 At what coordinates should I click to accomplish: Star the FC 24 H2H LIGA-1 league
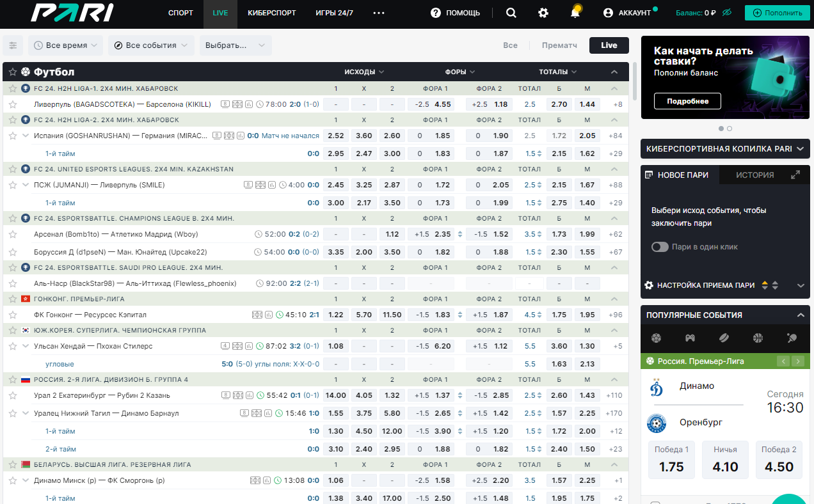coord(13,88)
